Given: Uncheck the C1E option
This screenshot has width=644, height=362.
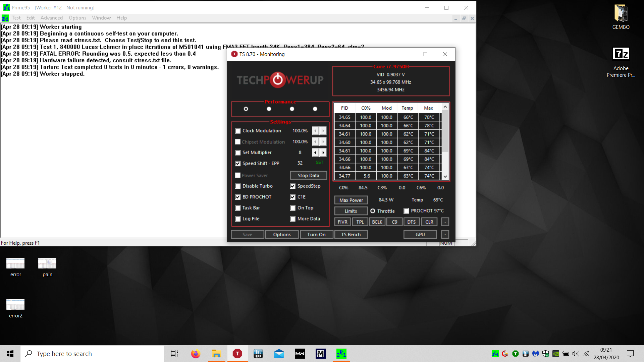Looking at the screenshot, I should coord(293,197).
